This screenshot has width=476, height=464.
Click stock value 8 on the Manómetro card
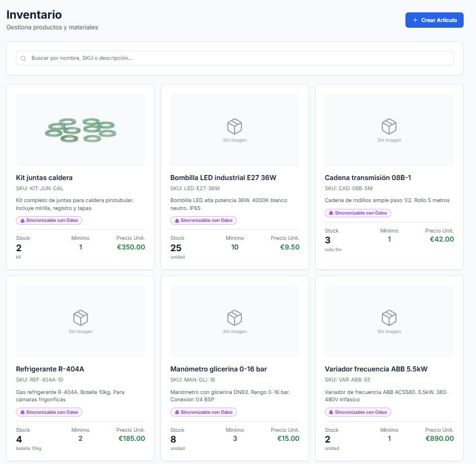tap(173, 440)
